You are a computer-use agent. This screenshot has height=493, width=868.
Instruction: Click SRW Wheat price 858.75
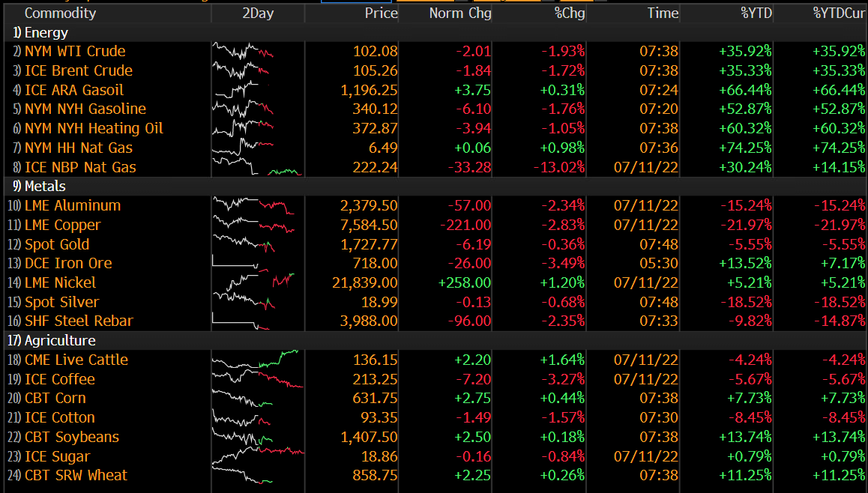376,475
